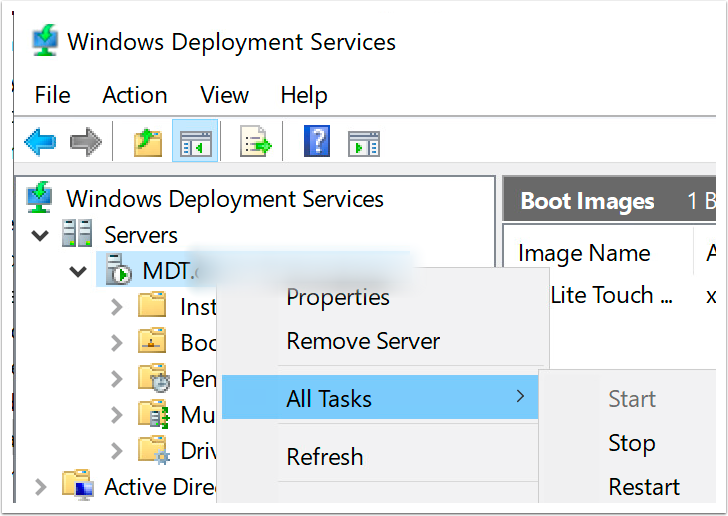Select the MDT server icon in tree
Viewport: 728px width, 516px height.
pos(118,271)
